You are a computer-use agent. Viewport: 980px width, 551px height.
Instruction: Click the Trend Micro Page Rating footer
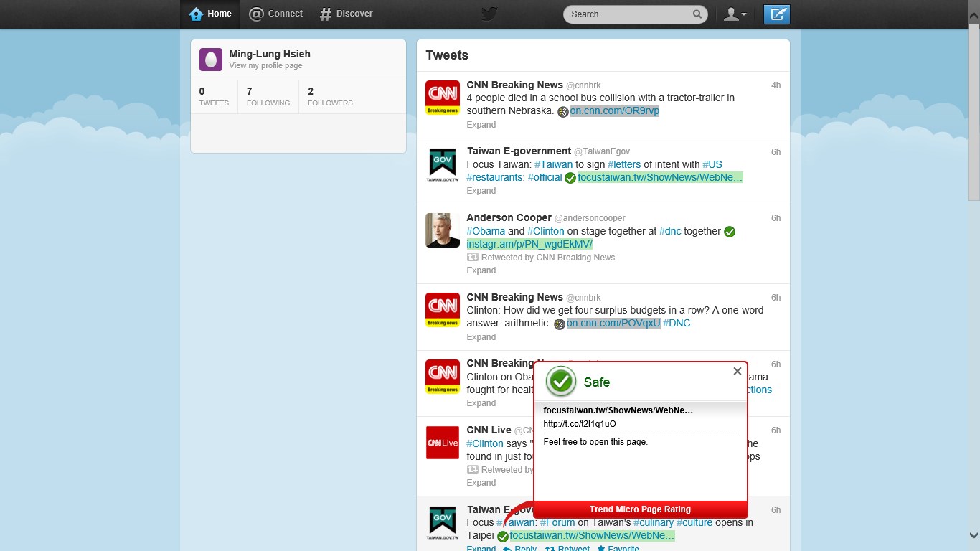[641, 509]
